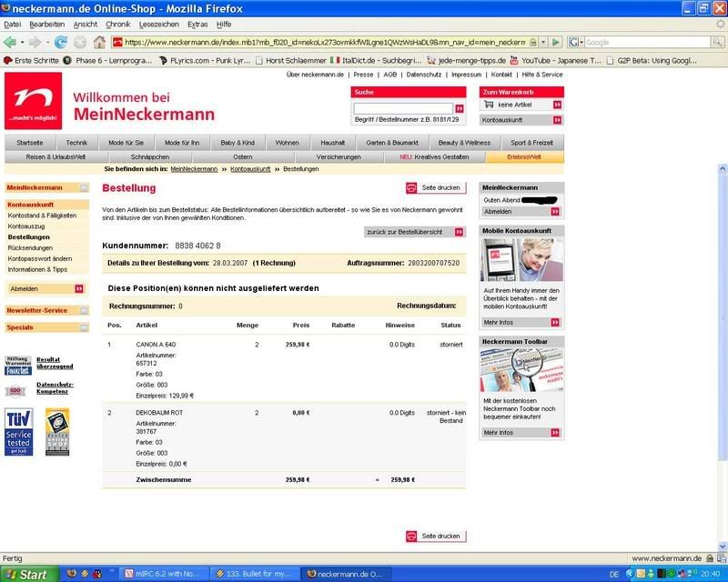Click the Neckermann red logo

point(33,101)
